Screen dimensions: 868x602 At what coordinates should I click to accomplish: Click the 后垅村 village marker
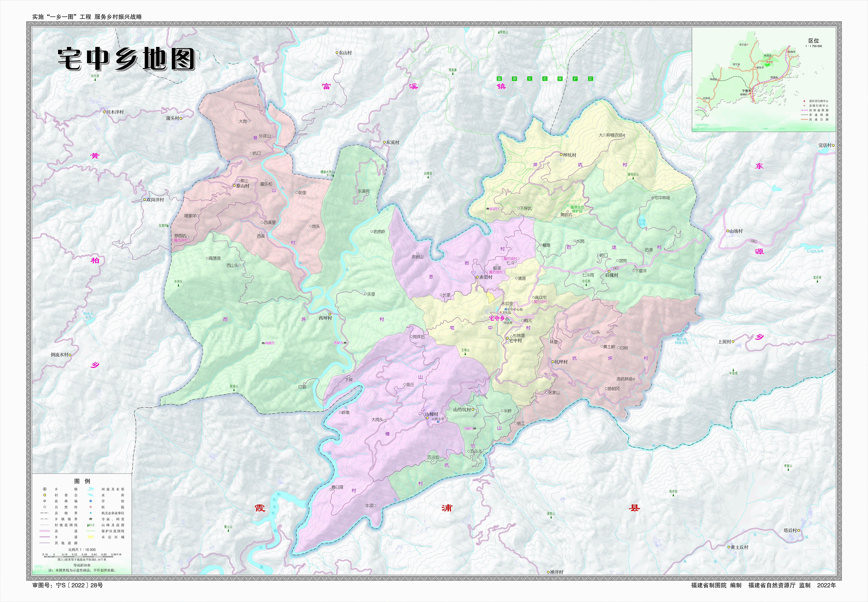609,271
